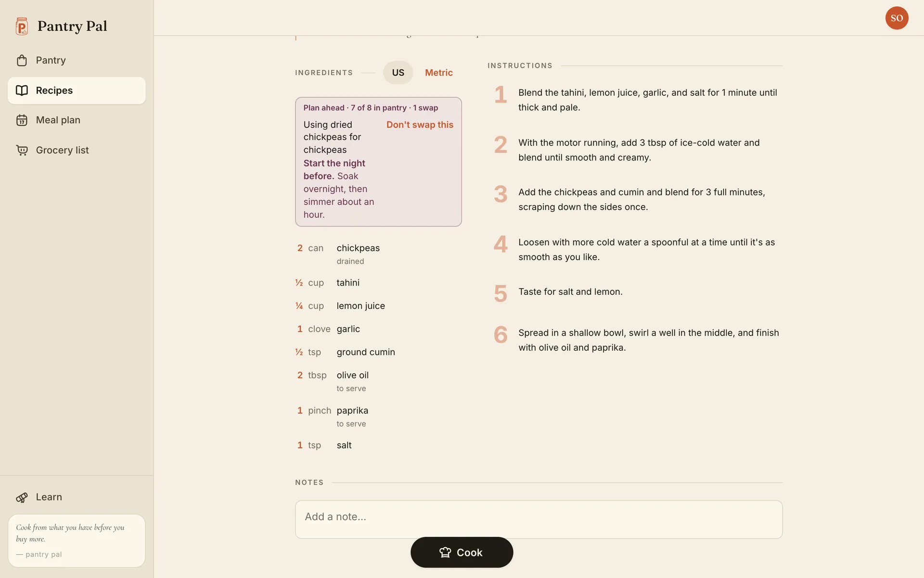Image resolution: width=924 pixels, height=578 pixels.
Task: Click the NOTES section heading
Action: click(x=309, y=483)
